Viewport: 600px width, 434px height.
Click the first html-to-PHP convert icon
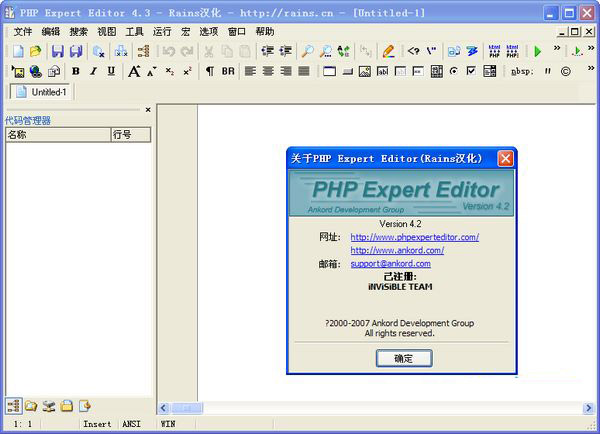point(494,51)
